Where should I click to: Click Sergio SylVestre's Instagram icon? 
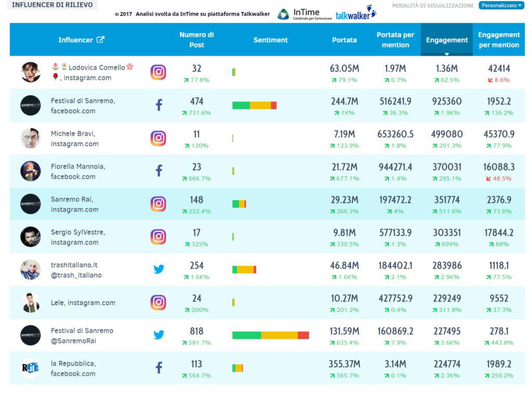pos(158,236)
